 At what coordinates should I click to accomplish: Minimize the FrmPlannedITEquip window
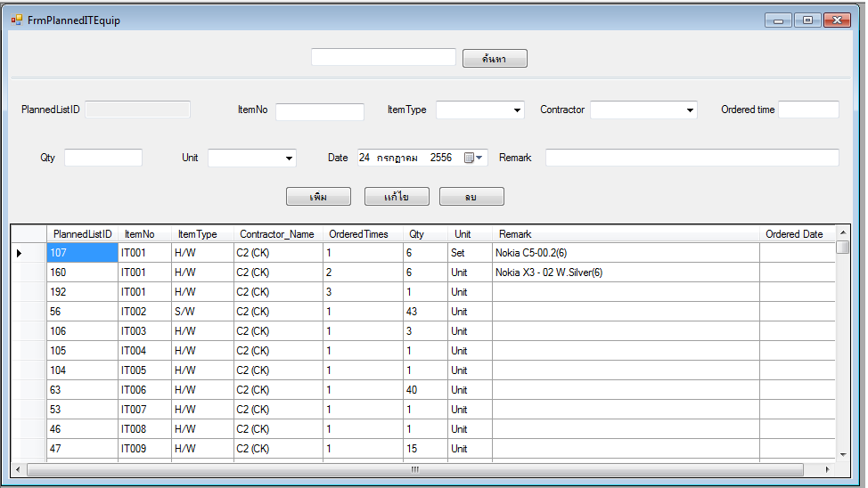[x=778, y=20]
